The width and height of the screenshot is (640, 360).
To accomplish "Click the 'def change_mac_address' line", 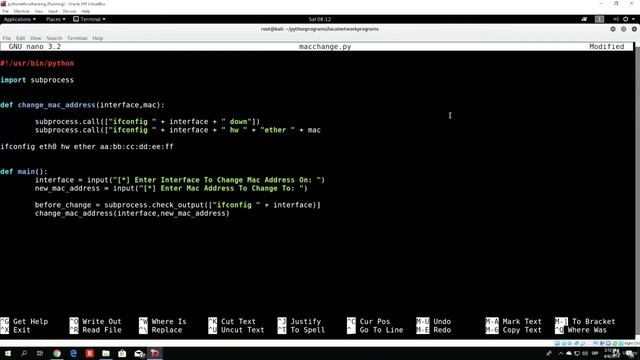I will coord(82,105).
